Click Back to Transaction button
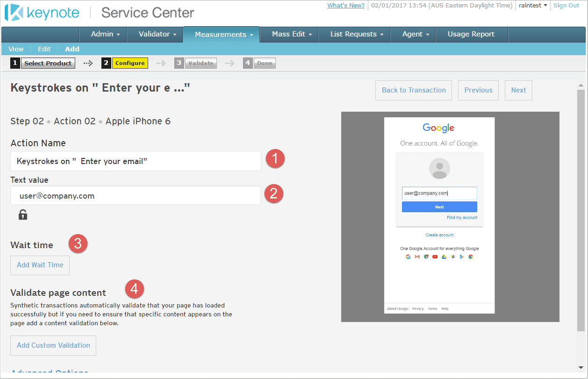Image resolution: width=588 pixels, height=379 pixels. 414,90
